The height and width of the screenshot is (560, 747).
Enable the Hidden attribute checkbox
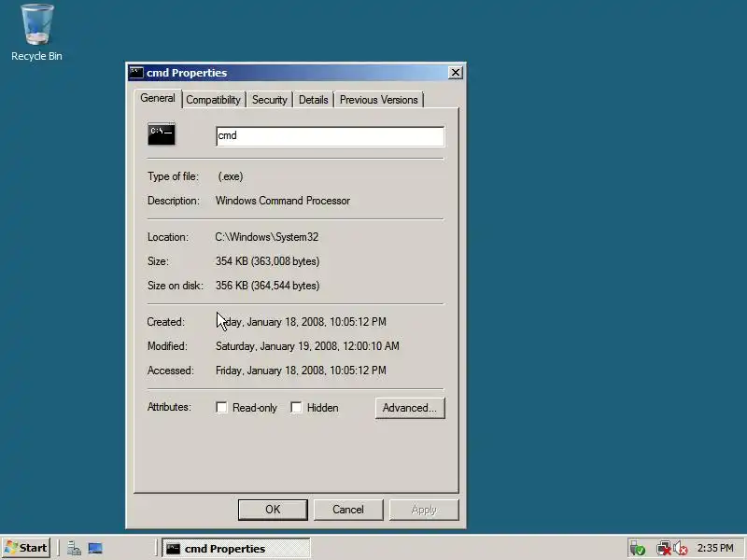click(296, 408)
